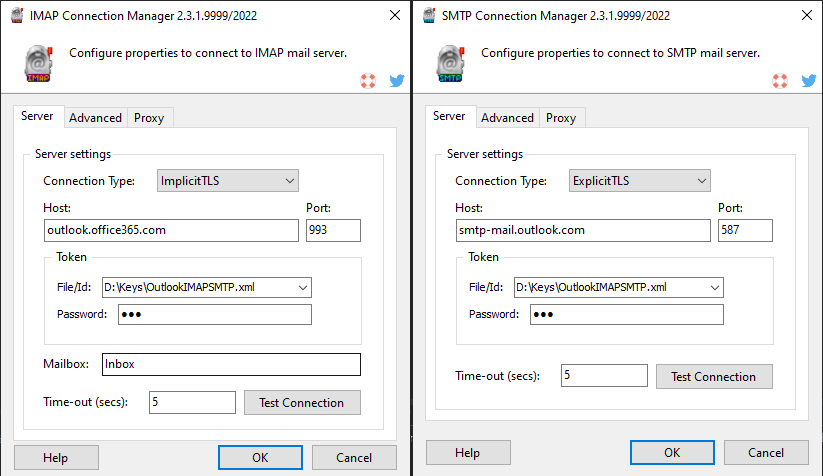This screenshot has height=476, width=823.
Task: Click the lifebuoy support icon in IMAP dialog
Action: [x=368, y=80]
